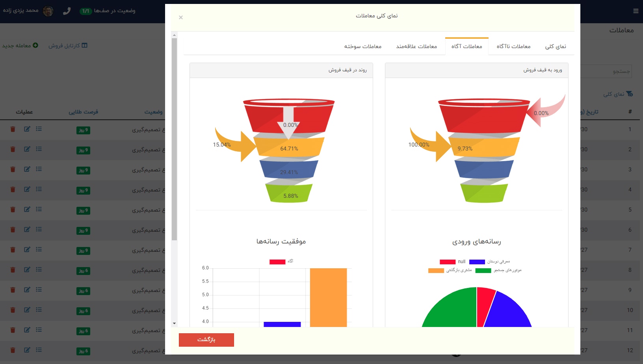Edit row 2 with the pencil icon
This screenshot has width=643, height=364.
pos(27,149)
